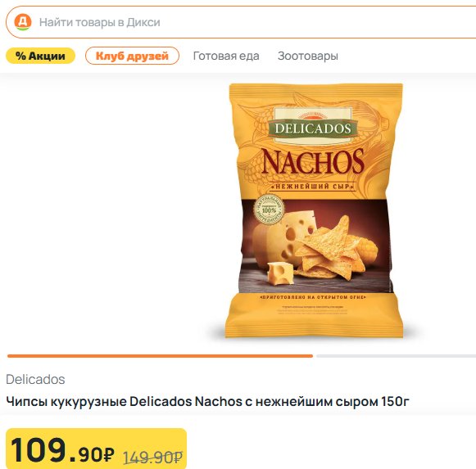Open the Nachos bag product photo
Image resolution: width=476 pixels, height=469 pixels.
coord(315,210)
